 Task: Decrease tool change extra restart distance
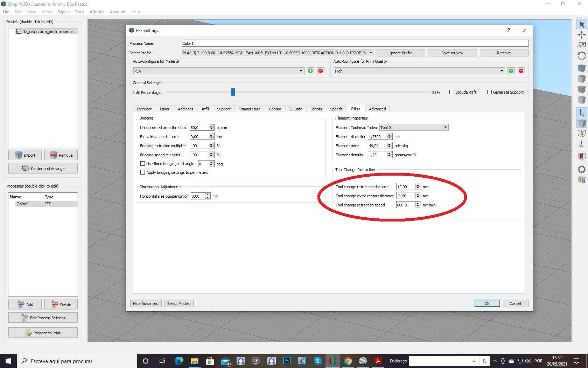pos(418,197)
